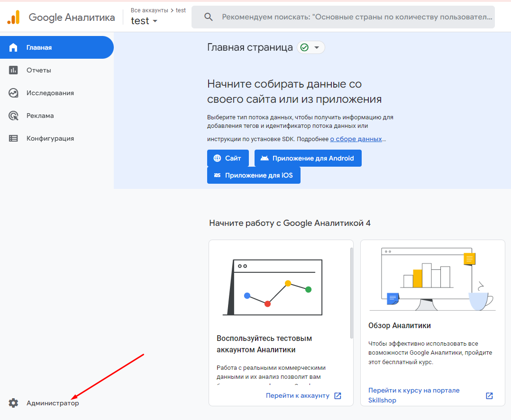Viewport: 511px width, 420px height.
Task: Click the Home icon in the sidebar
Action: coord(13,47)
